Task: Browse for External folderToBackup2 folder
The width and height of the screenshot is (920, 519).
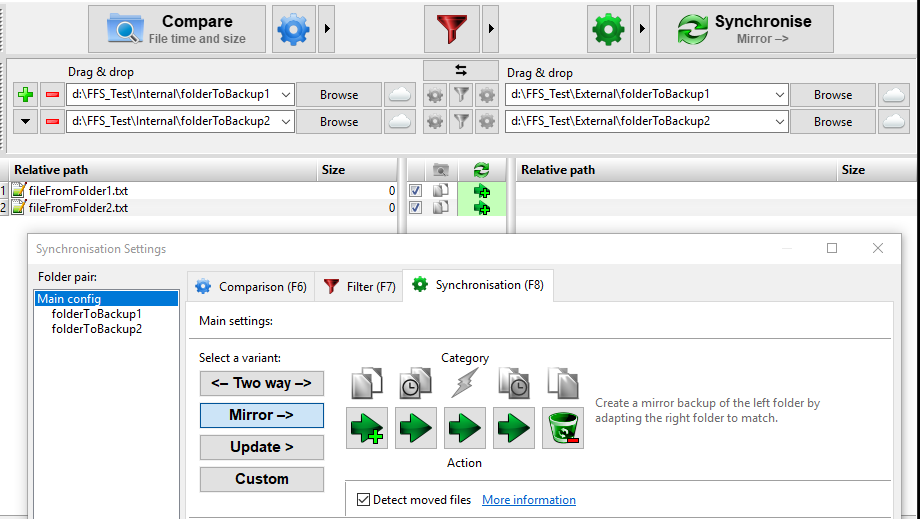Action: [x=833, y=121]
